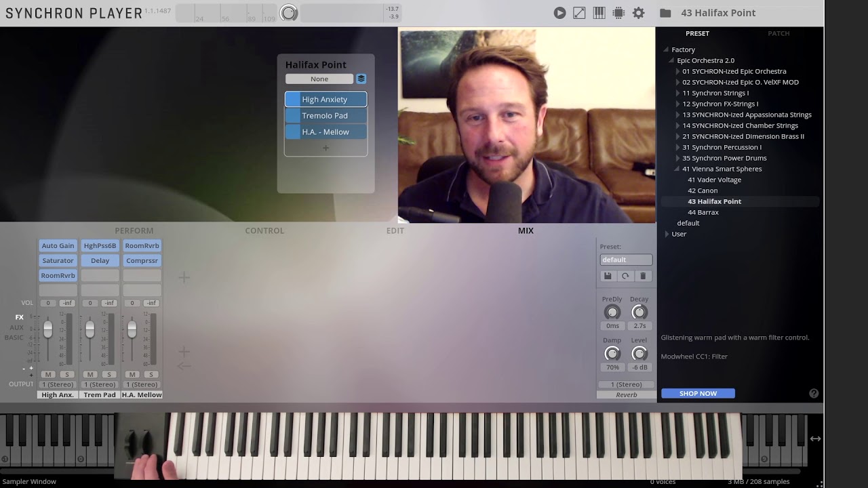Click the resize window arrow icon
This screenshot has width=868, height=488.
click(x=579, y=13)
